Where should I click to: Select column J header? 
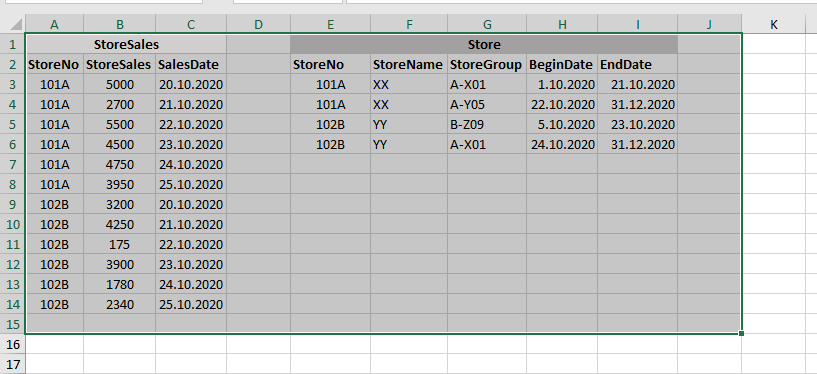pos(709,24)
